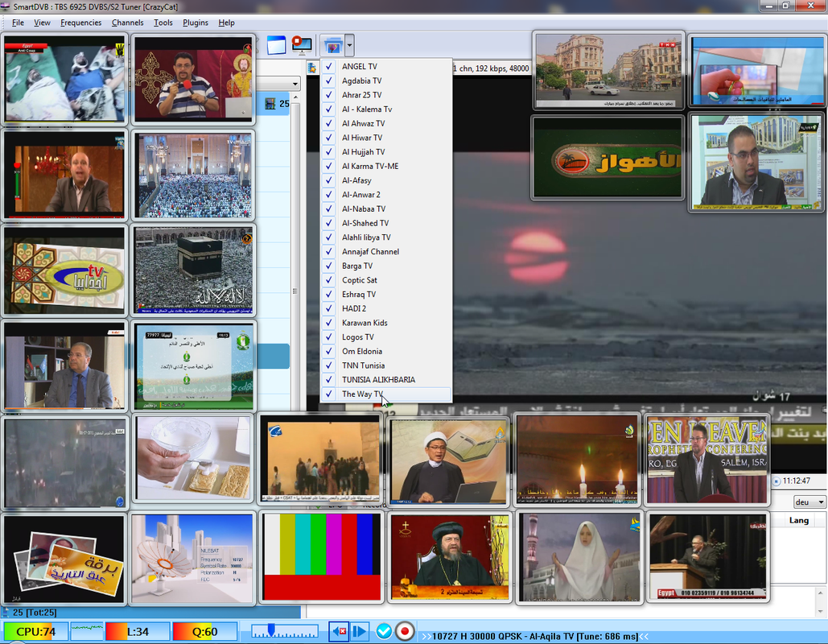Click the small clock icon next to 11:12:47

pyautogui.click(x=777, y=481)
